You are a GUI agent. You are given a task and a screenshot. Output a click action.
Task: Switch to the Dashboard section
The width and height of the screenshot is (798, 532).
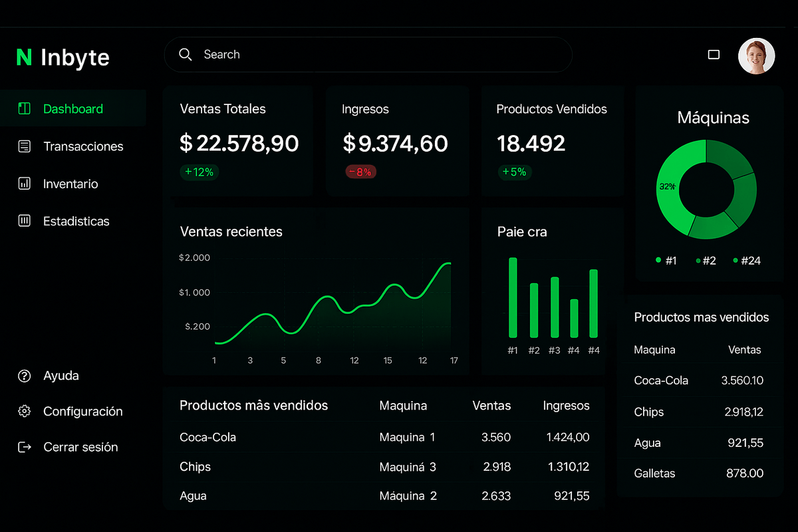click(72, 108)
